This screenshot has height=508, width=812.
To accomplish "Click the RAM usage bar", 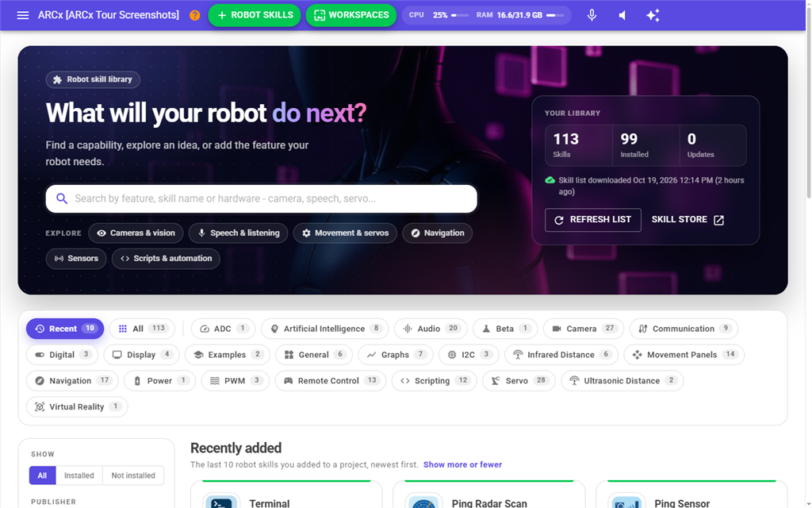I will [556, 15].
